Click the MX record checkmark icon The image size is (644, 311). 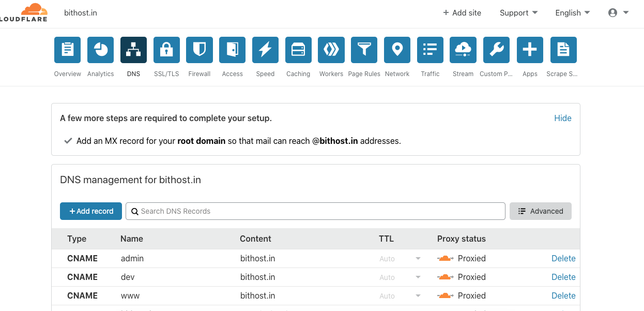point(68,141)
